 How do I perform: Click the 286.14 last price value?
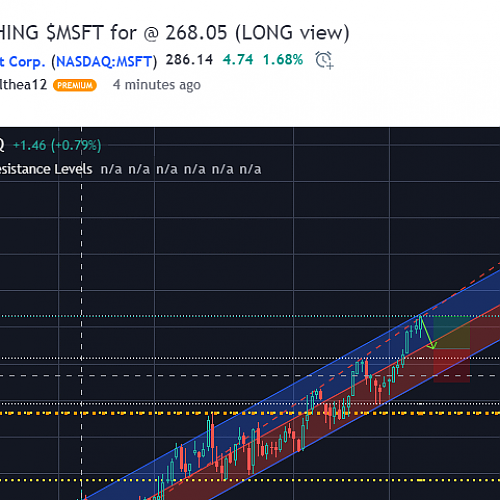tap(189, 60)
